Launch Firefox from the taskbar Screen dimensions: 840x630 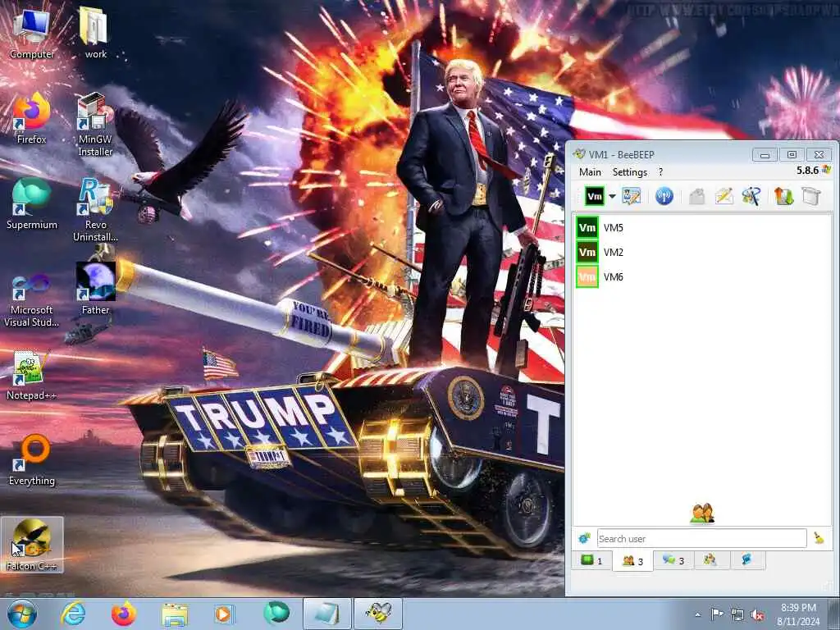pyautogui.click(x=123, y=614)
